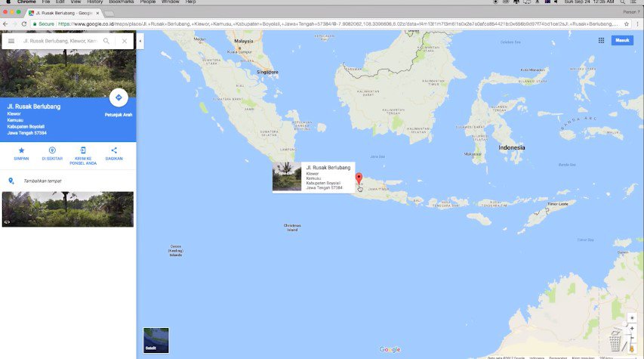Open the View menu

point(75,2)
